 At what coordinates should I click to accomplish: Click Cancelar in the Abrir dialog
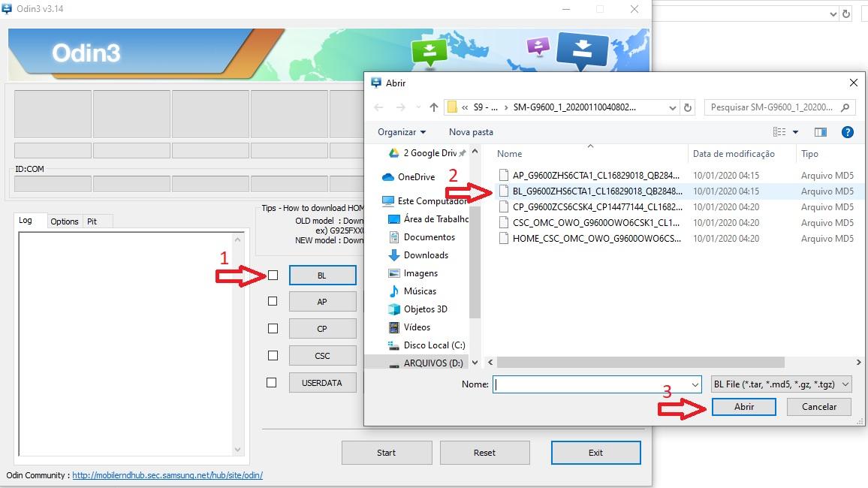tap(818, 407)
